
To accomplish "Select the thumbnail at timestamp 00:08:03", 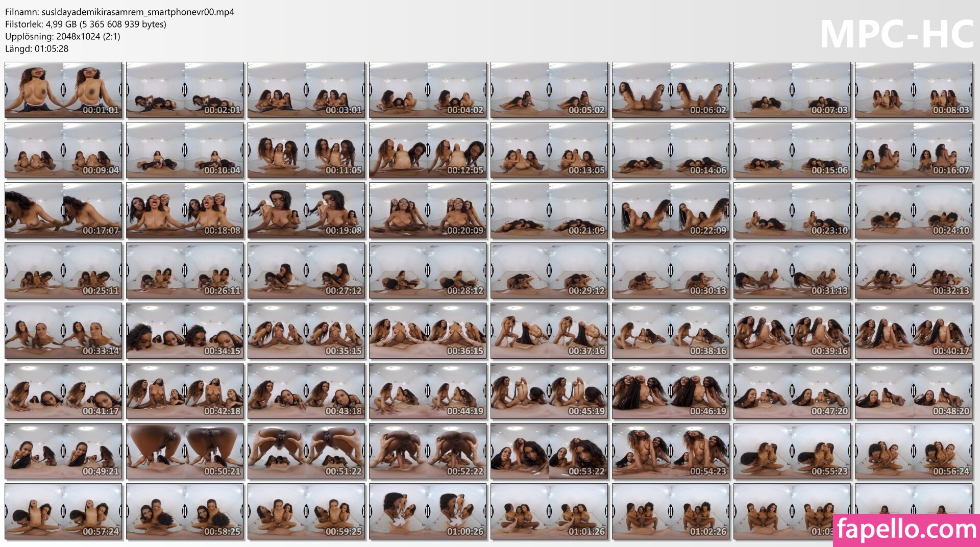I will pyautogui.click(x=914, y=90).
